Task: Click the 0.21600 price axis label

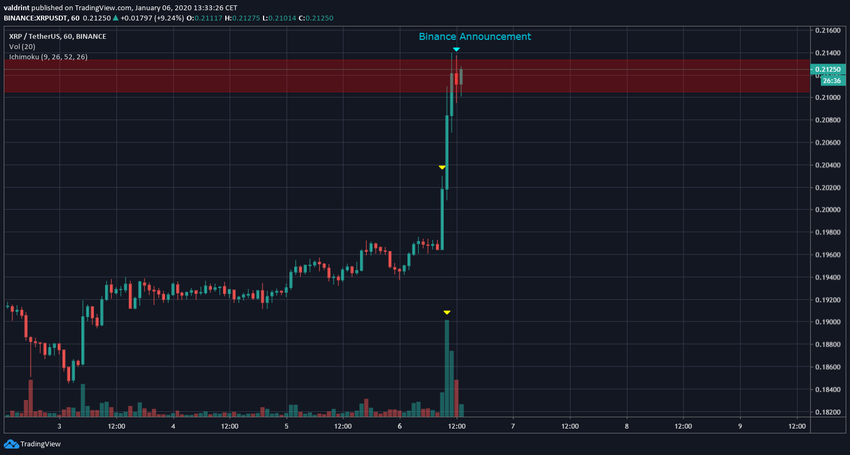Action: point(828,30)
